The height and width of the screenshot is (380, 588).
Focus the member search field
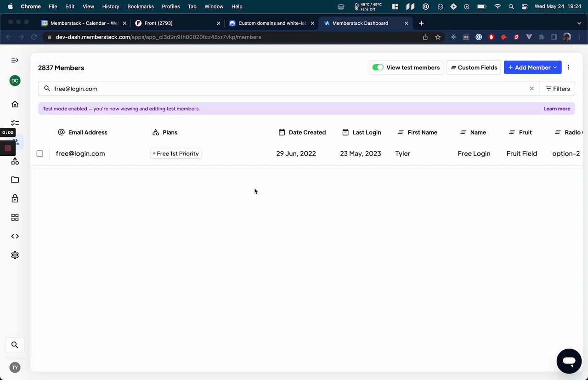(289, 89)
